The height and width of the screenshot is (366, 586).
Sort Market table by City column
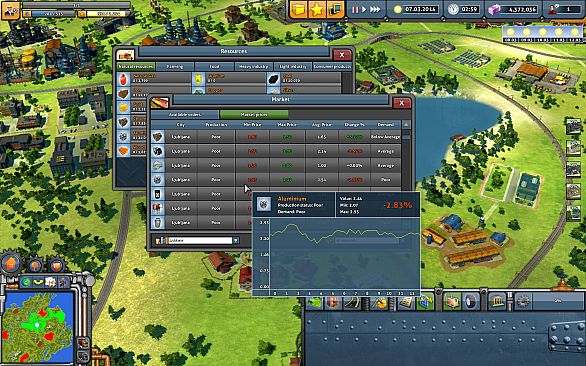pyautogui.click(x=181, y=124)
